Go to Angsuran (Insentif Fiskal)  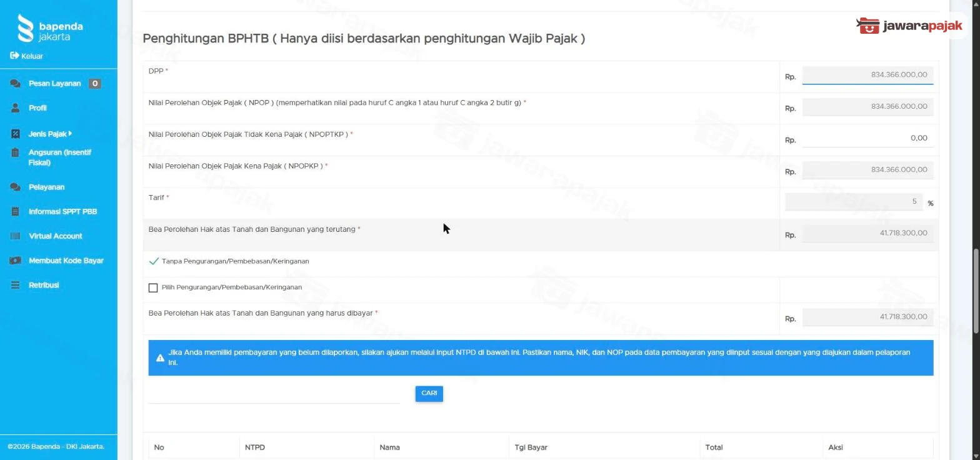pyautogui.click(x=59, y=157)
